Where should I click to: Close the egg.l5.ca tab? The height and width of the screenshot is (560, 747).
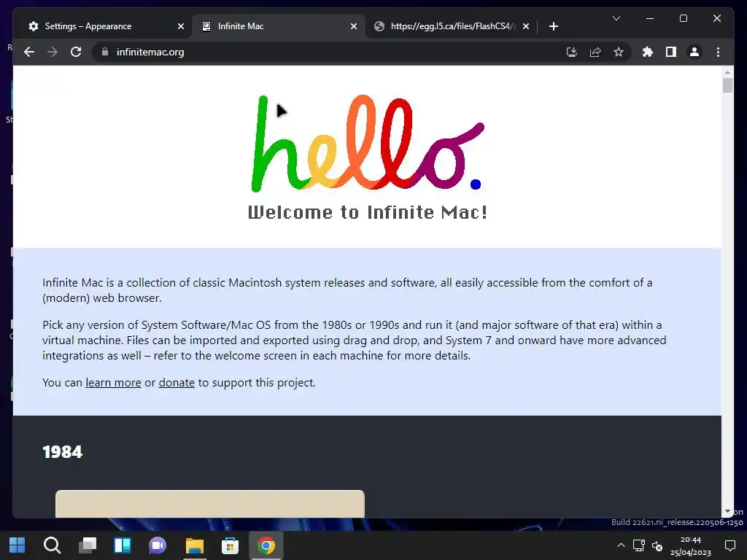tap(526, 26)
